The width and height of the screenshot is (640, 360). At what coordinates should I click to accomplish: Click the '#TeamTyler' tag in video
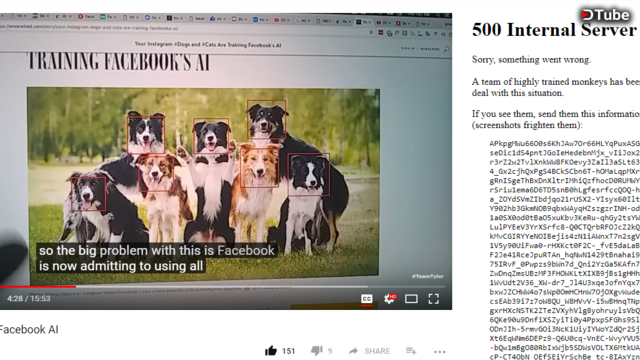pos(427,276)
